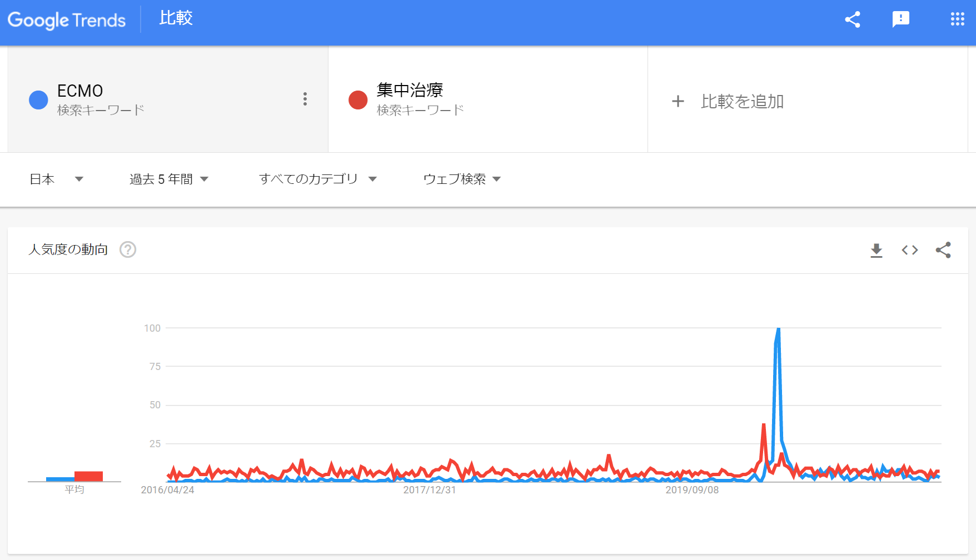The height and width of the screenshot is (560, 976).
Task: Click the red 集中治療 color dot
Action: tap(358, 100)
